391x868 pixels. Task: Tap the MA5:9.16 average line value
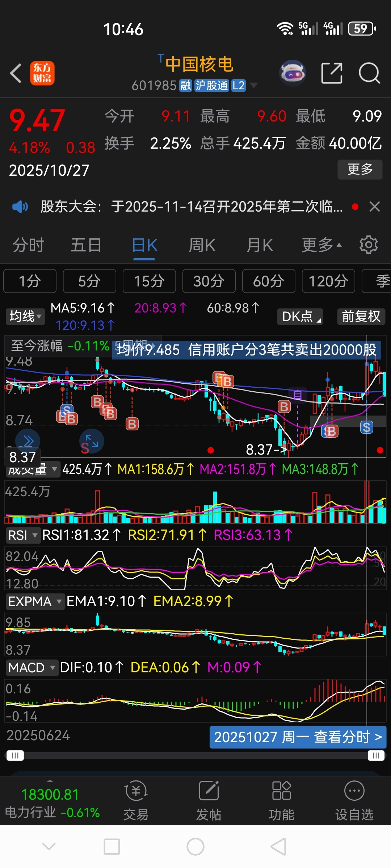coord(83,308)
